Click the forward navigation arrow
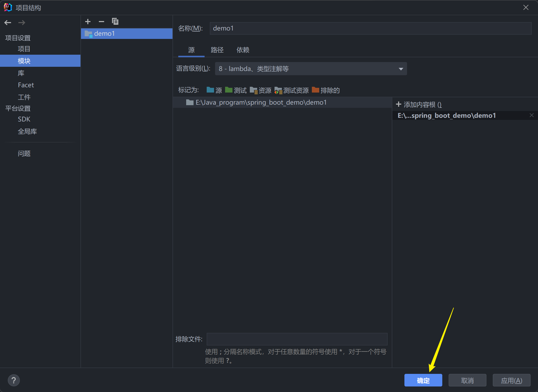 tap(22, 23)
